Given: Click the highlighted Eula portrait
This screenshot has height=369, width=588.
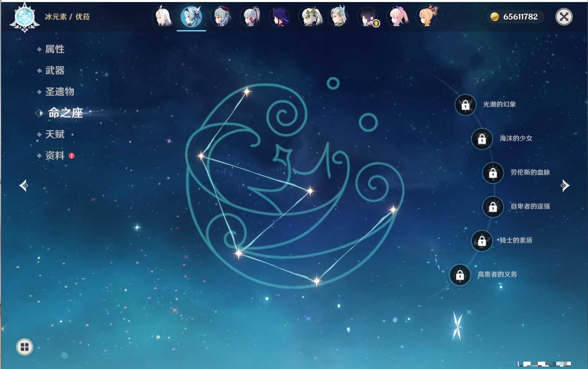Looking at the screenshot, I should point(191,17).
